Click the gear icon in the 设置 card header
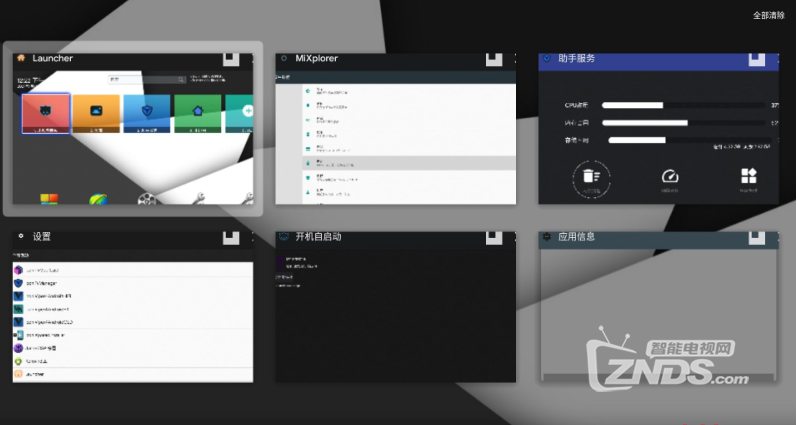This screenshot has height=425, width=797. click(20, 237)
